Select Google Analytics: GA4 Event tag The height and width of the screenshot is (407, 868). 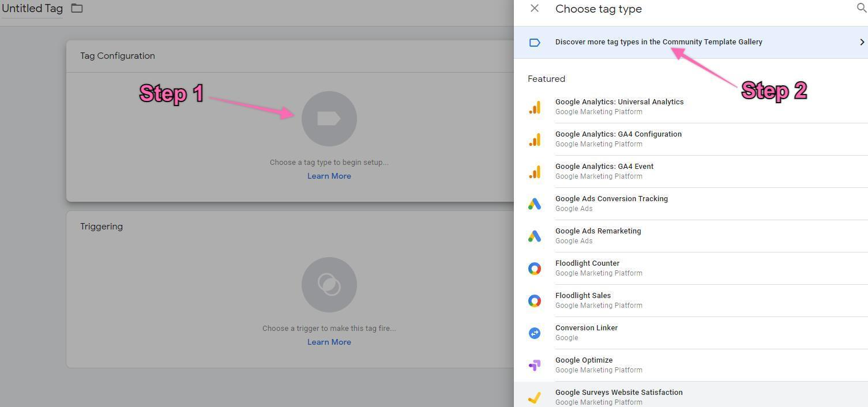point(604,171)
